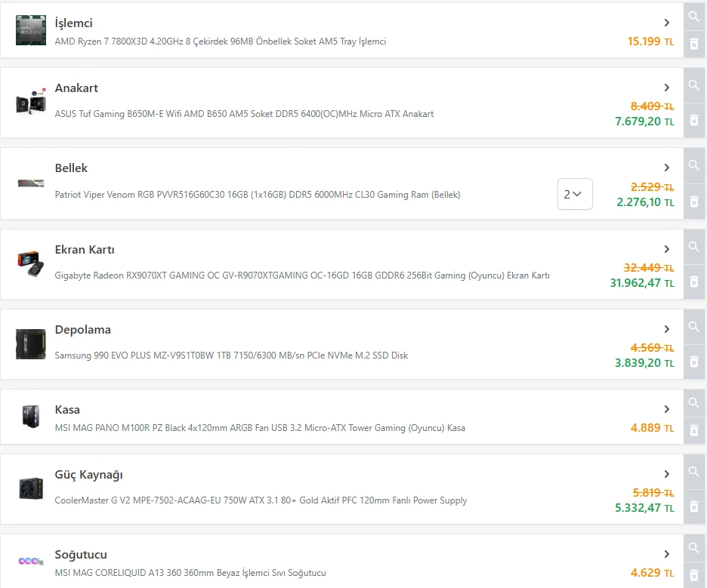Expand the İşlemci row chevron
The width and height of the screenshot is (707, 588).
(667, 23)
